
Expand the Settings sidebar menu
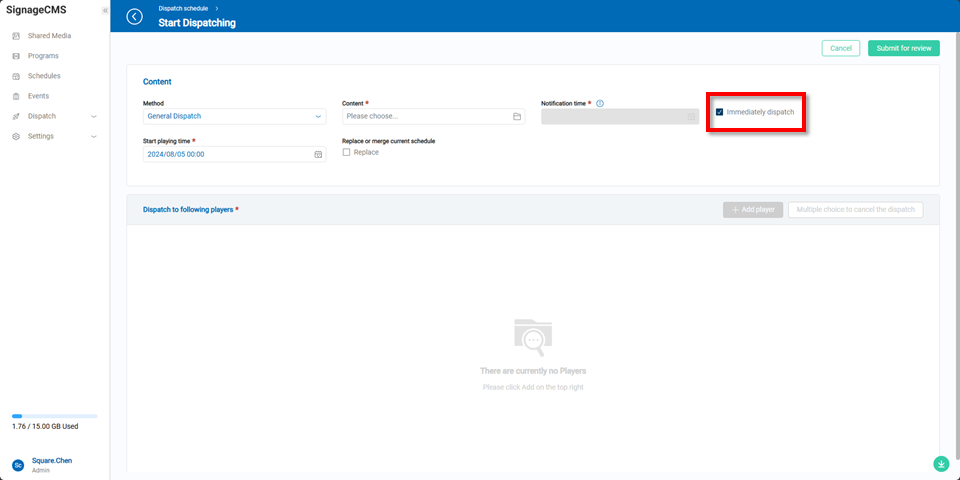[x=54, y=136]
